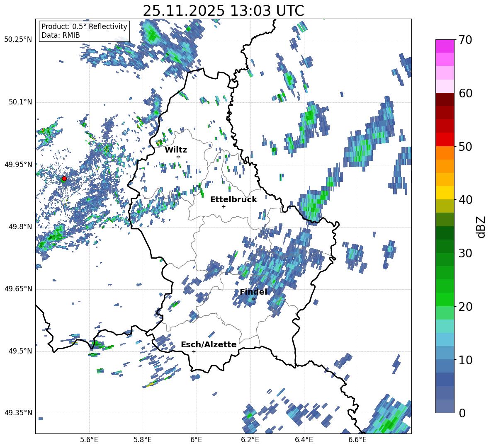
Task: Click the Wiltz station cross marker
Action: pos(178,157)
